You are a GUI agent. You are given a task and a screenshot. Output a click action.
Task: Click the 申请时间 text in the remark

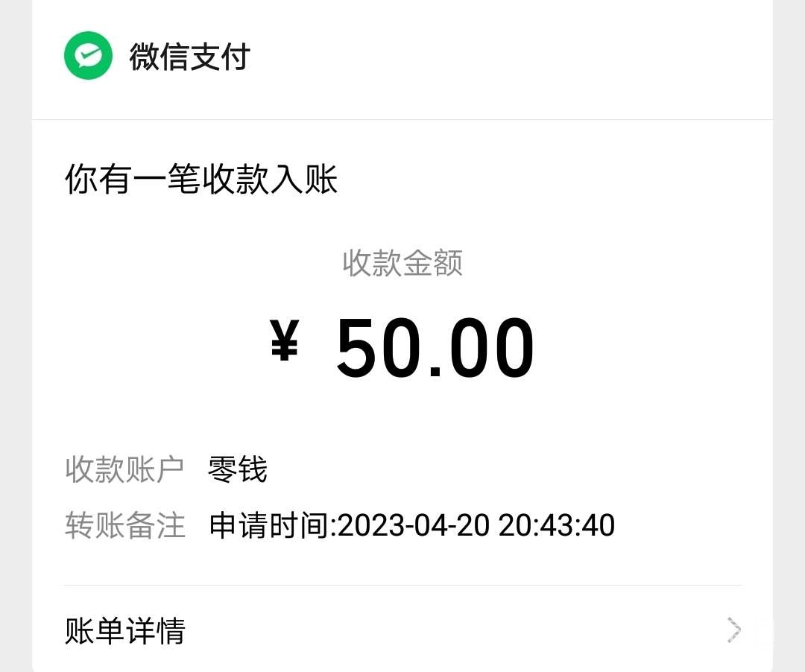click(270, 525)
